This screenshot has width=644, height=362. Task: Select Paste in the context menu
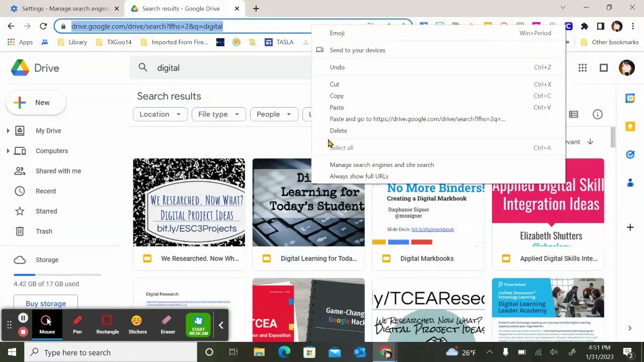click(337, 108)
